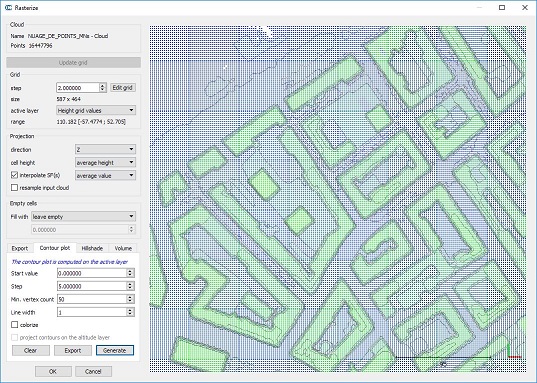Click the grid step spinner arrows
Screen dimensions: 537x383
(x=103, y=88)
